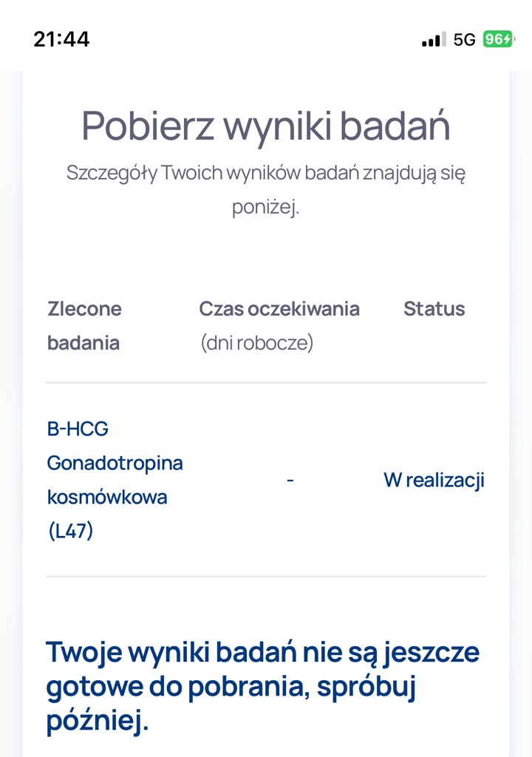Screen dimensions: 532x757
Task: Tap the 21:44 clock in status bar
Action: tap(61, 40)
